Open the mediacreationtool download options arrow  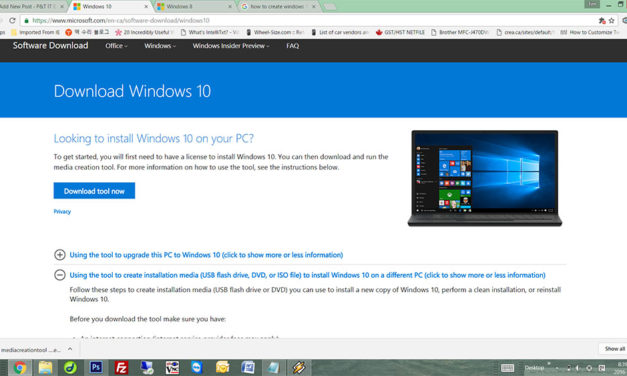70,349
